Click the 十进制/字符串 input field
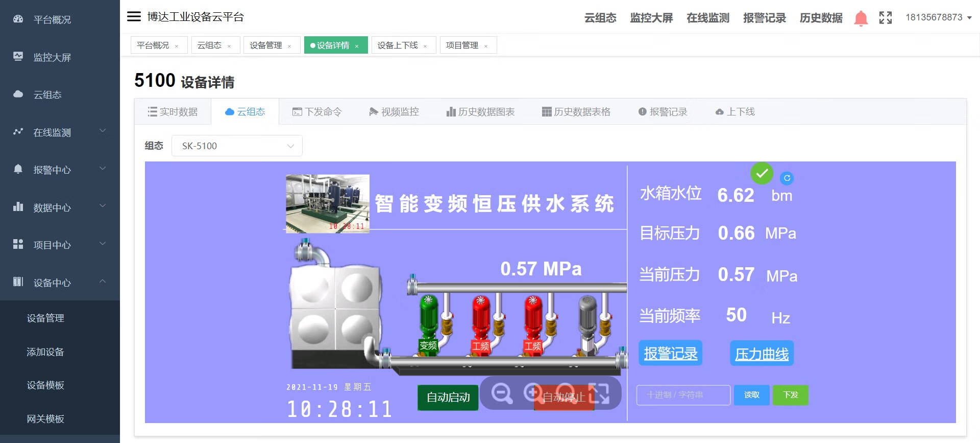 tap(683, 395)
